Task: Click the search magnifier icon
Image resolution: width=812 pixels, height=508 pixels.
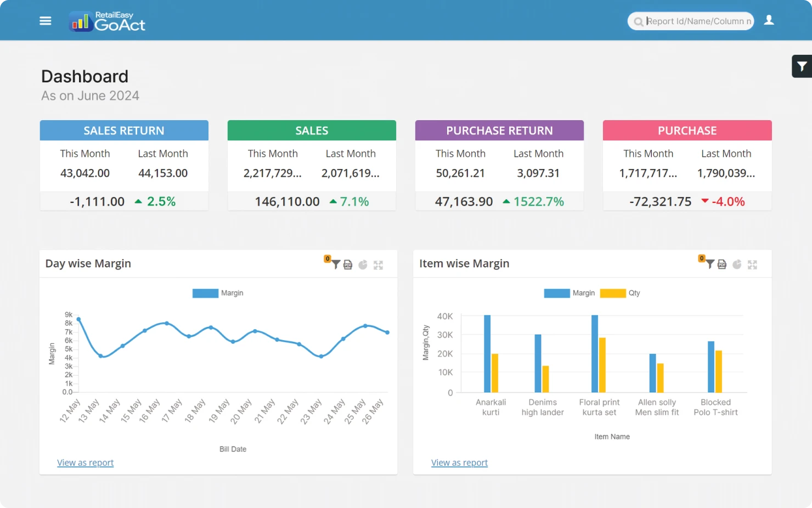Action: click(x=638, y=21)
